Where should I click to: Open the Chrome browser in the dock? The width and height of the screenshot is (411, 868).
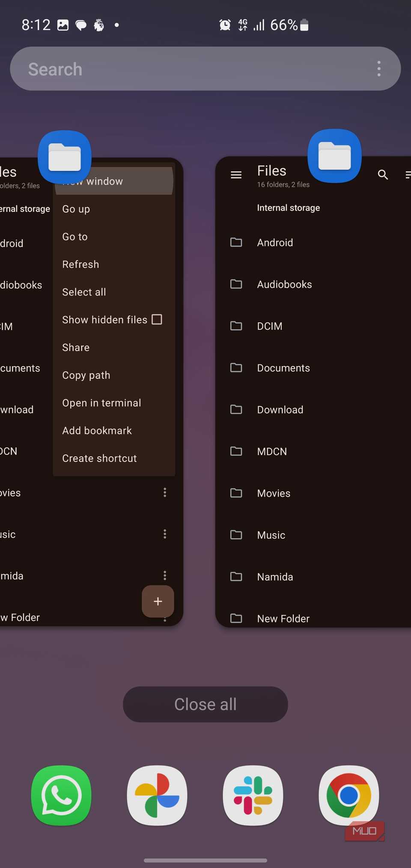[x=349, y=795]
